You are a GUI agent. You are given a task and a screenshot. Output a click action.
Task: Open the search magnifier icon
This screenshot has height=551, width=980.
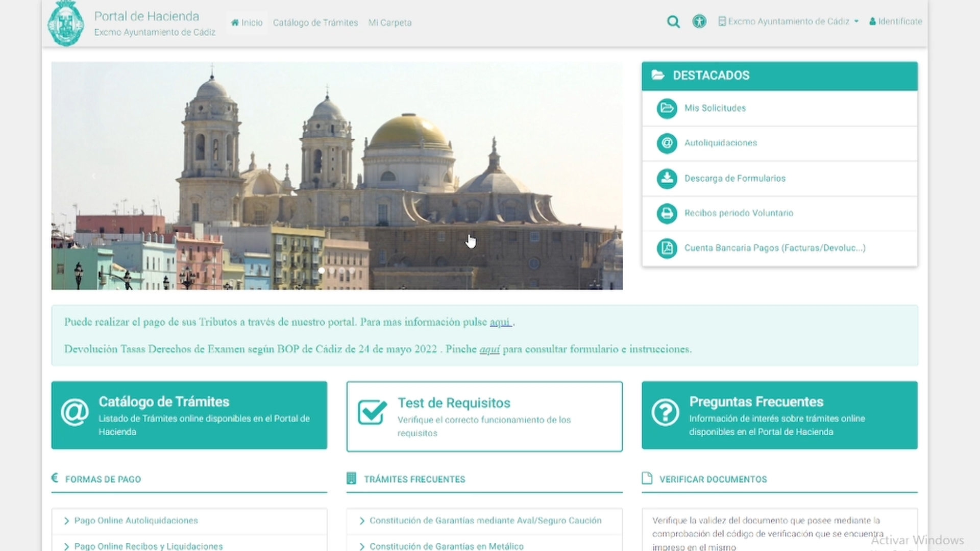tap(673, 22)
